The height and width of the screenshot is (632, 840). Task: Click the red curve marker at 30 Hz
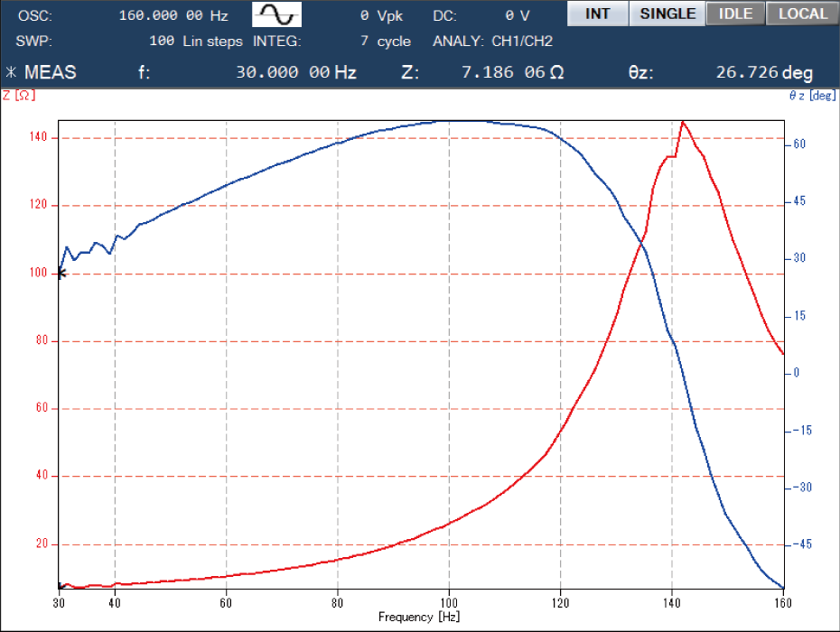(61, 586)
